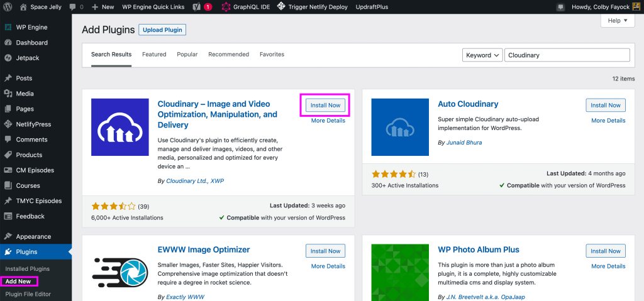Open the EWWW Image Optimizer title link
This screenshot has height=301, width=644.
click(x=204, y=249)
